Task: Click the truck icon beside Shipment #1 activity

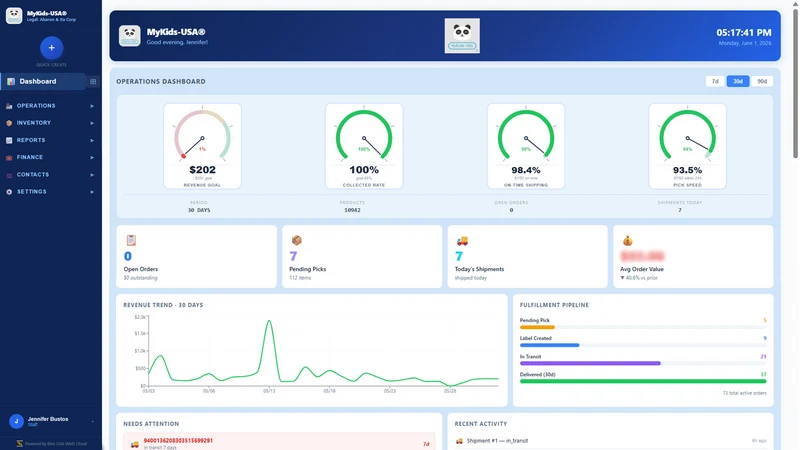Action: (459, 441)
